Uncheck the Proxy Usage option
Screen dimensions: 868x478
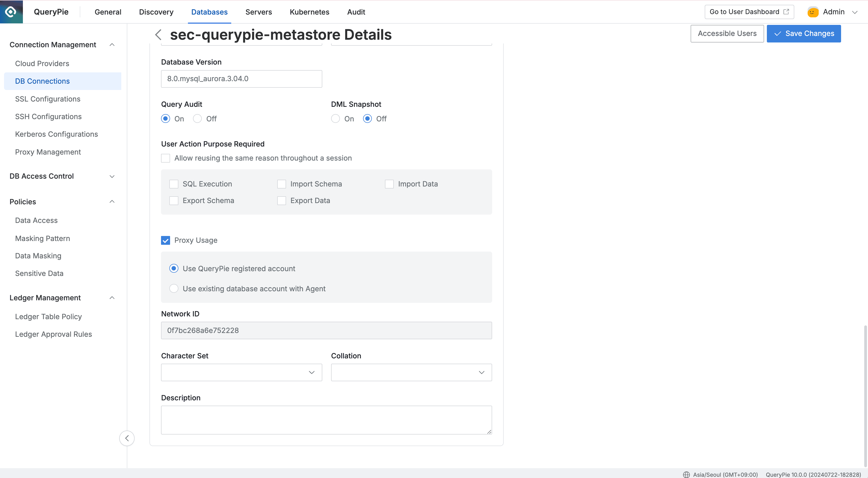tap(166, 240)
